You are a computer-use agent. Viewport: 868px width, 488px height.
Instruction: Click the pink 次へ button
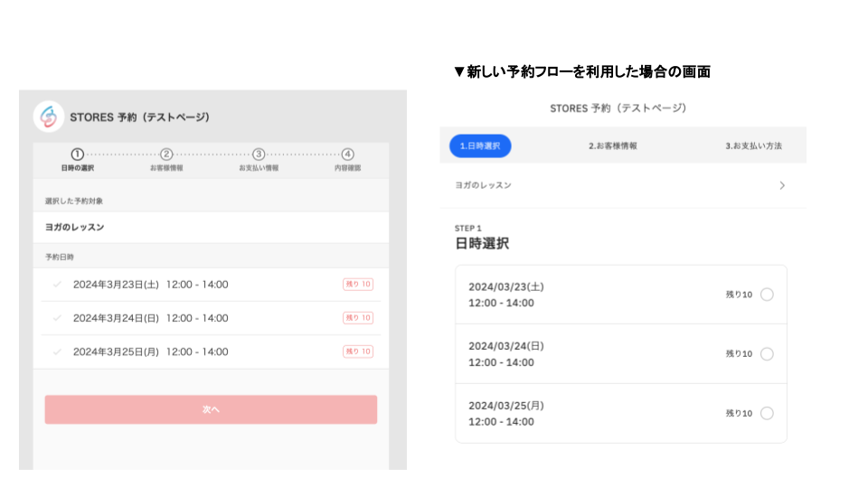pyautogui.click(x=211, y=409)
